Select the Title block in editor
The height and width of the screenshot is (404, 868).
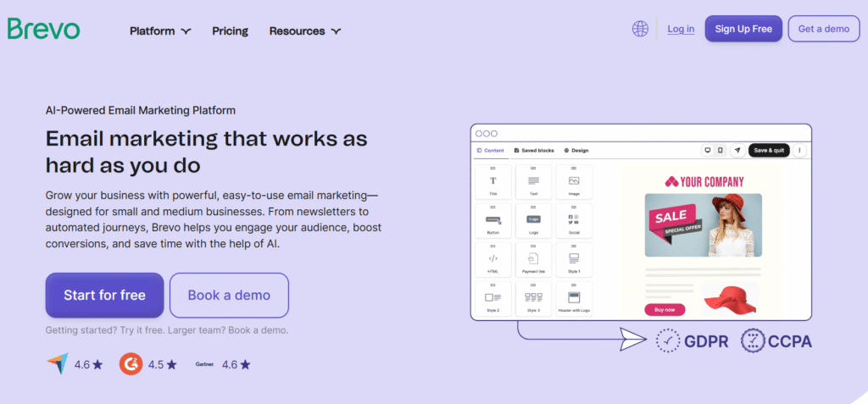(x=493, y=183)
